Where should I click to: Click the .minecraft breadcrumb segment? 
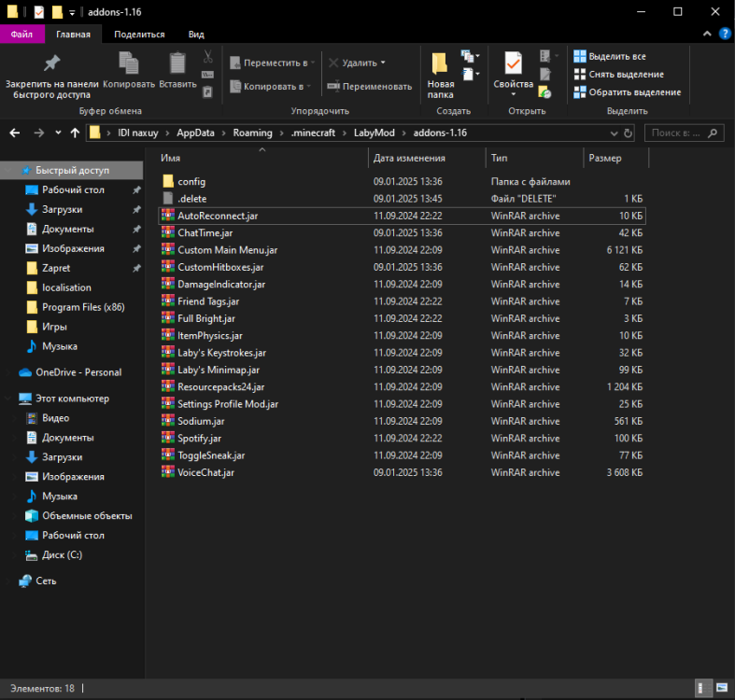click(313, 133)
